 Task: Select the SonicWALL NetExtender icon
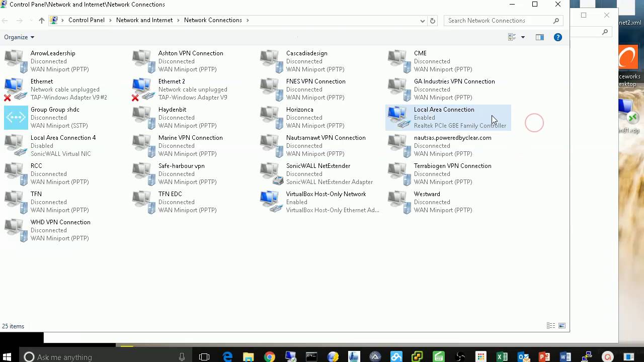tap(272, 174)
